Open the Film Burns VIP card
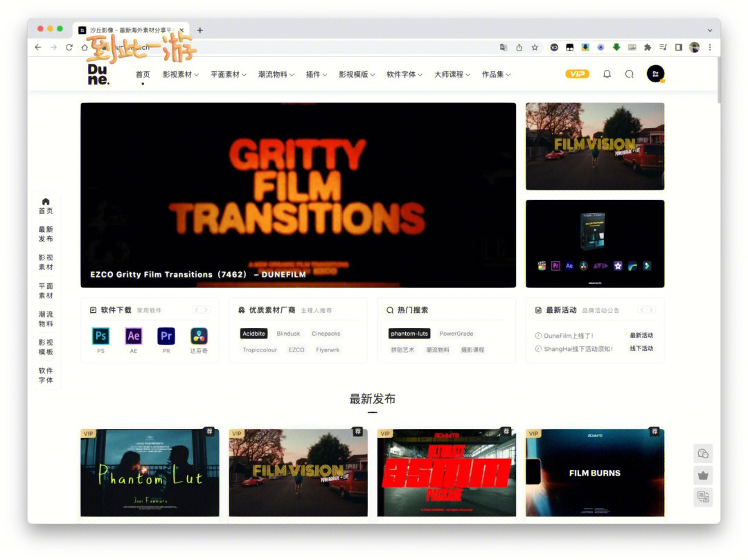Image resolution: width=748 pixels, height=560 pixels. coord(595,472)
